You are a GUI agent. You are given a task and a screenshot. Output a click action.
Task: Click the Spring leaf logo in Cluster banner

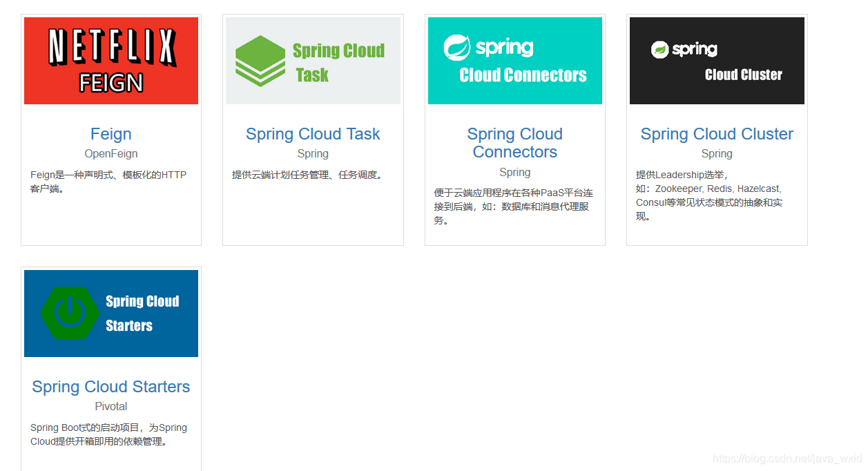click(660, 50)
